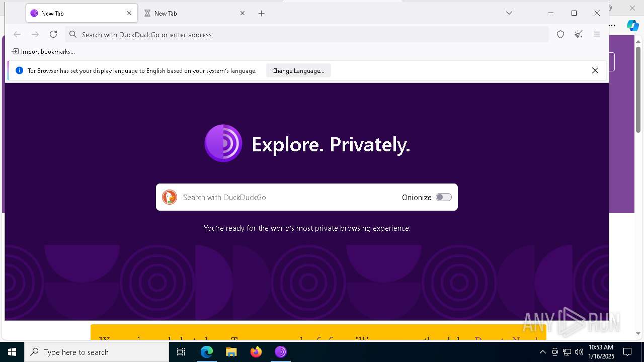Image resolution: width=644 pixels, height=362 pixels.
Task: Switch to the first New Tab
Action: click(x=82, y=14)
